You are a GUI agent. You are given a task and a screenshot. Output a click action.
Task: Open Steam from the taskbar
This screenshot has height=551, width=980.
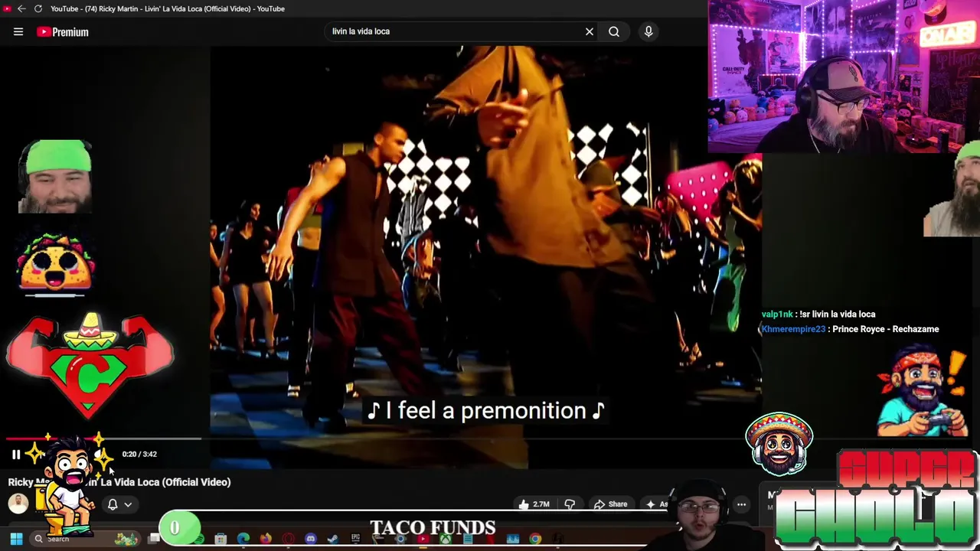click(332, 539)
